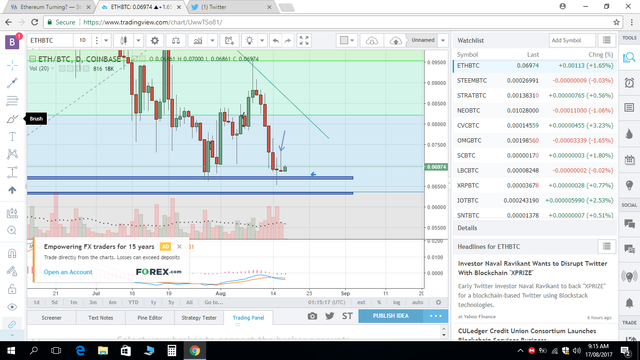Select the Text annotation tool

coord(12,136)
